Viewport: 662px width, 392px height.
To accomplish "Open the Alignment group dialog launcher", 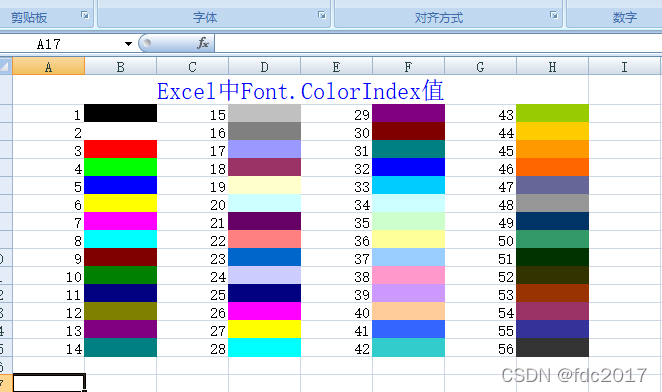I will (x=553, y=15).
